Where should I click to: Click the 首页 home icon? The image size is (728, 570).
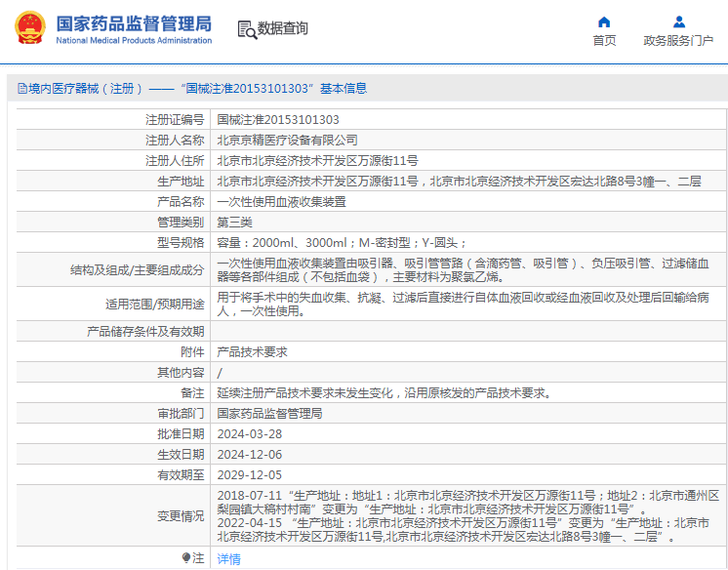[604, 21]
